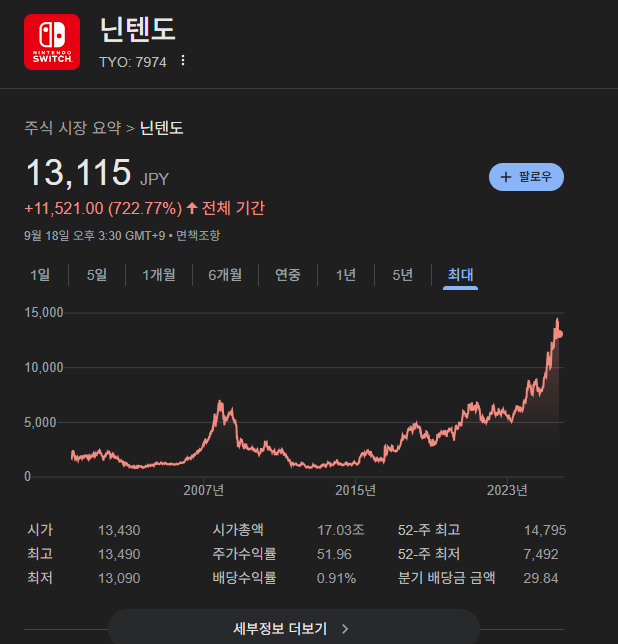The image size is (618, 644).
Task: Click the +11,521.00 (722.77%) change text
Action: click(x=103, y=208)
